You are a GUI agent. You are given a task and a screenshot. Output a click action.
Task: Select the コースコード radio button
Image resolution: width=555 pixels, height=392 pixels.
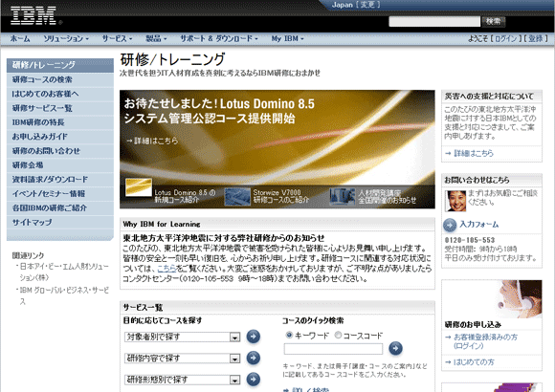[338, 335]
